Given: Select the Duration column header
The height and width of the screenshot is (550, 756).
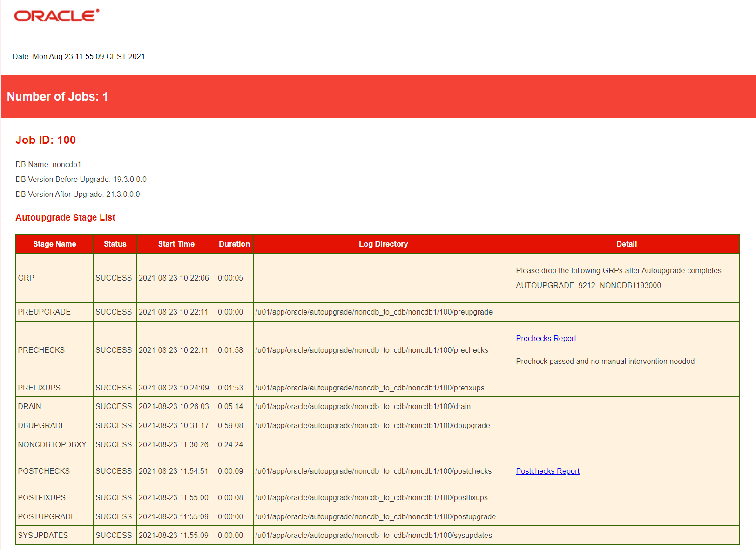Looking at the screenshot, I should point(234,244).
